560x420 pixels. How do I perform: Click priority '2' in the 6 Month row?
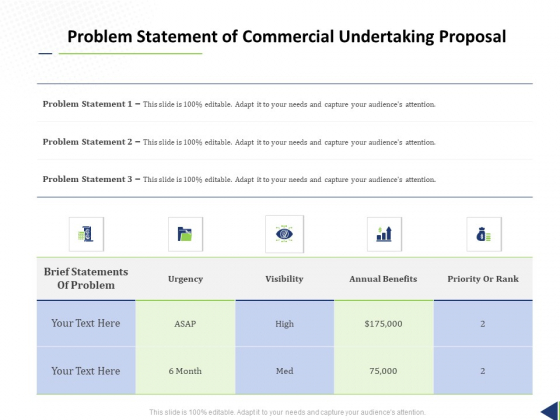(x=483, y=371)
